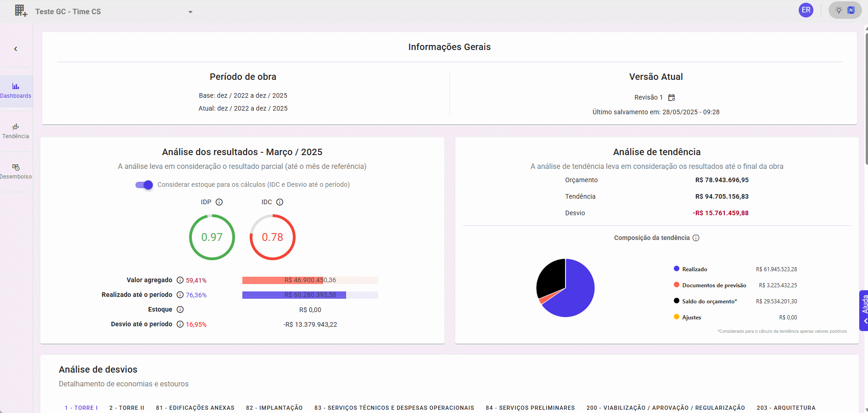The image size is (868, 413).
Task: Open the Ajuda side panel button
Action: (x=864, y=310)
